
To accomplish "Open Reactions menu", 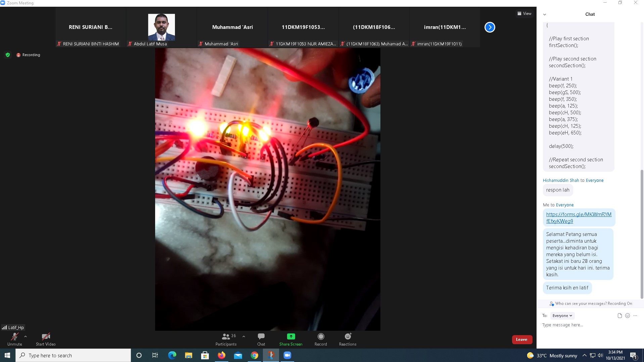I will click(x=348, y=339).
